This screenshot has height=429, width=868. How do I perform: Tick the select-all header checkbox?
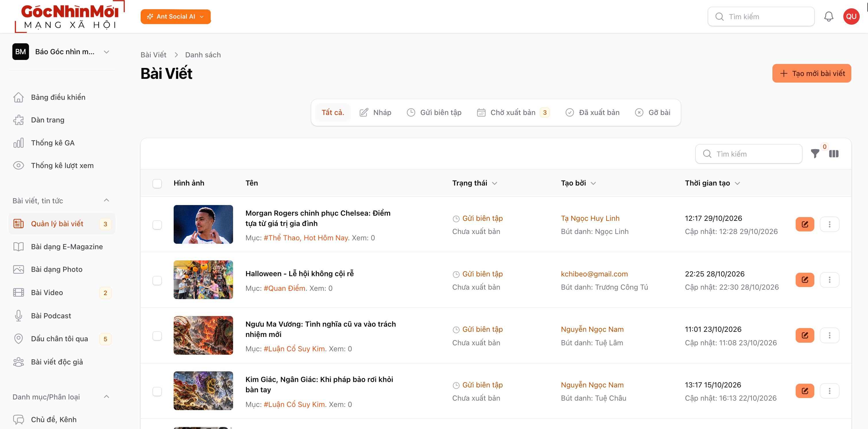[x=157, y=183]
